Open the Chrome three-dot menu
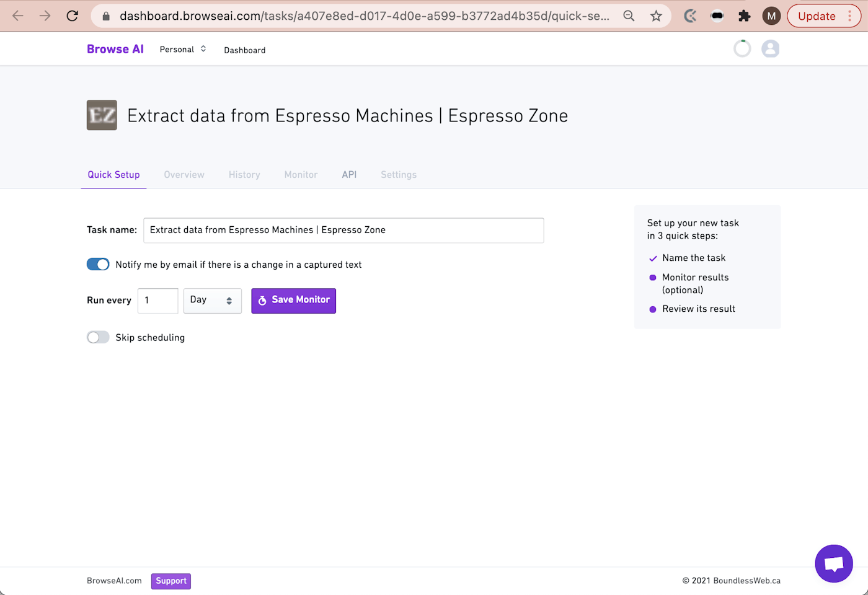Image resolution: width=868 pixels, height=595 pixels. tap(850, 16)
